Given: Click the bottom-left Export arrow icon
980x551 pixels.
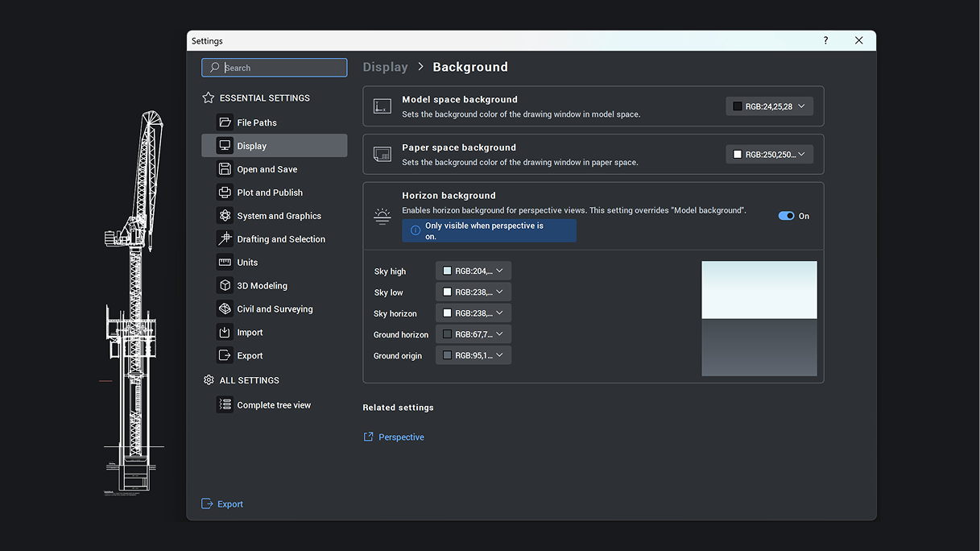Looking at the screenshot, I should [x=207, y=503].
